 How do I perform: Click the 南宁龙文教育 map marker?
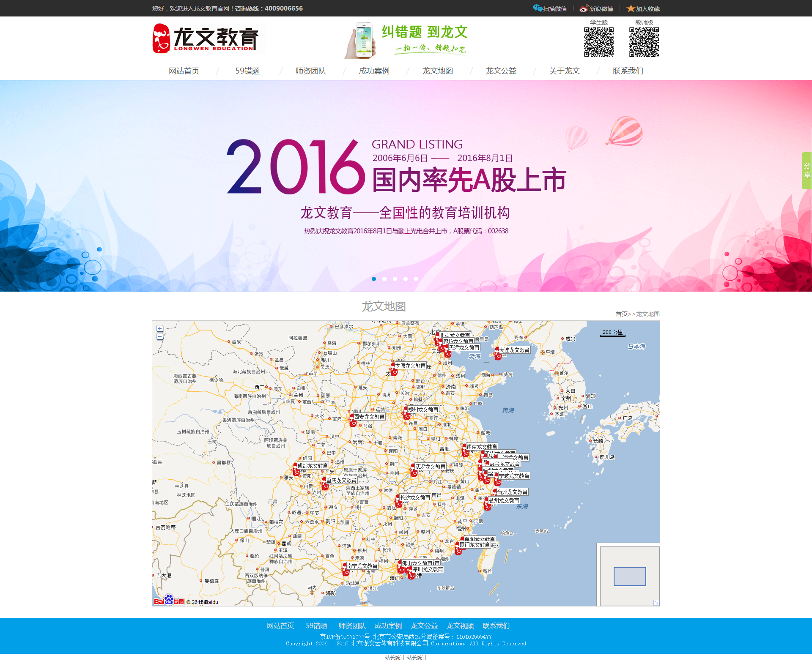[x=346, y=570]
